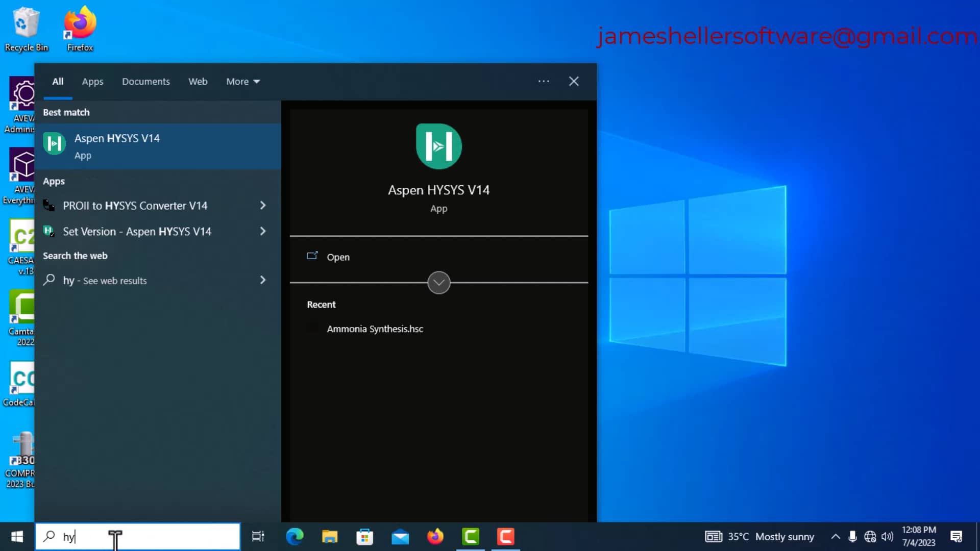This screenshot has height=551, width=980.
Task: Open Mail app from the taskbar
Action: coord(400,537)
